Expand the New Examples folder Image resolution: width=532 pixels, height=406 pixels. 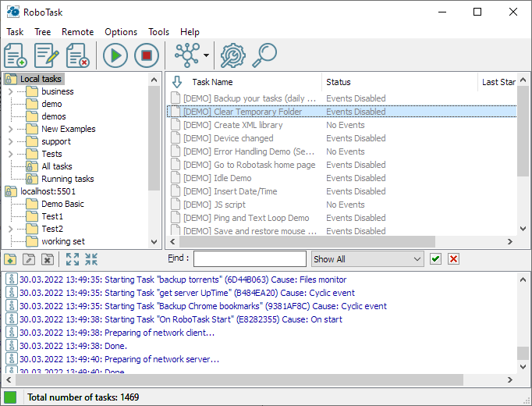tap(10, 129)
